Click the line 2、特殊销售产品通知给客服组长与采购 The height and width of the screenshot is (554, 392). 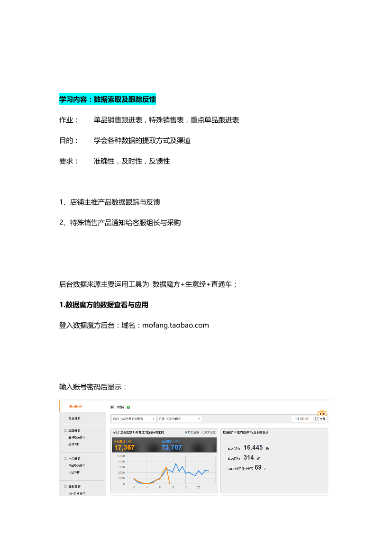point(120,223)
